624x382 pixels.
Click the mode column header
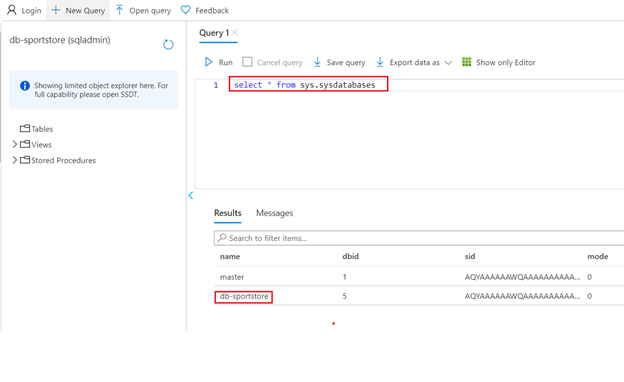[598, 257]
